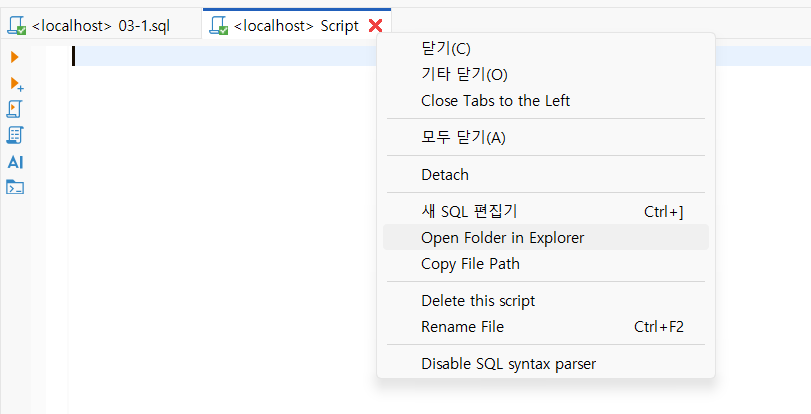Click Delete this script

[478, 301]
